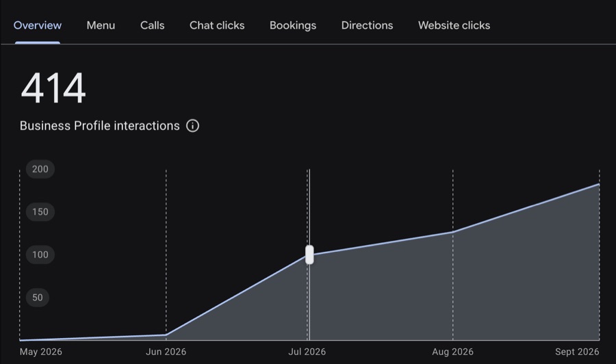Open the Chat clicks tab
This screenshot has height=364, width=616.
[x=217, y=25]
